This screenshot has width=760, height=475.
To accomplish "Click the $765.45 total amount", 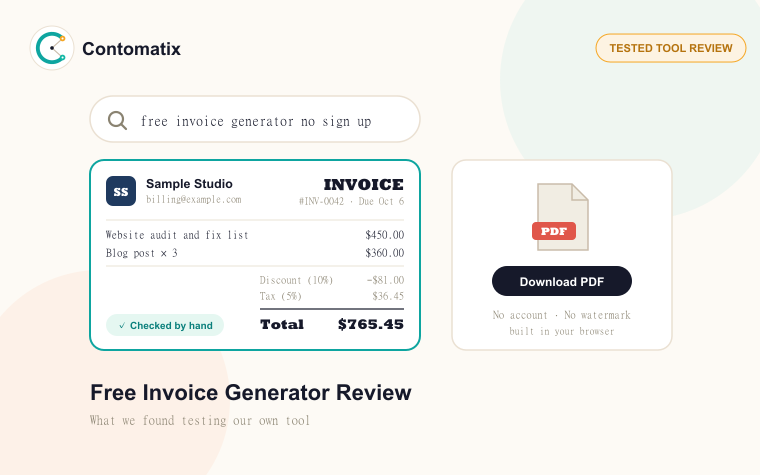I will coord(371,324).
